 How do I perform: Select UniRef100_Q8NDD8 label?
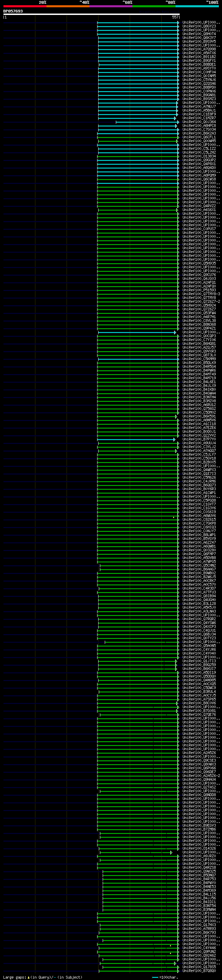click(x=199, y=795)
